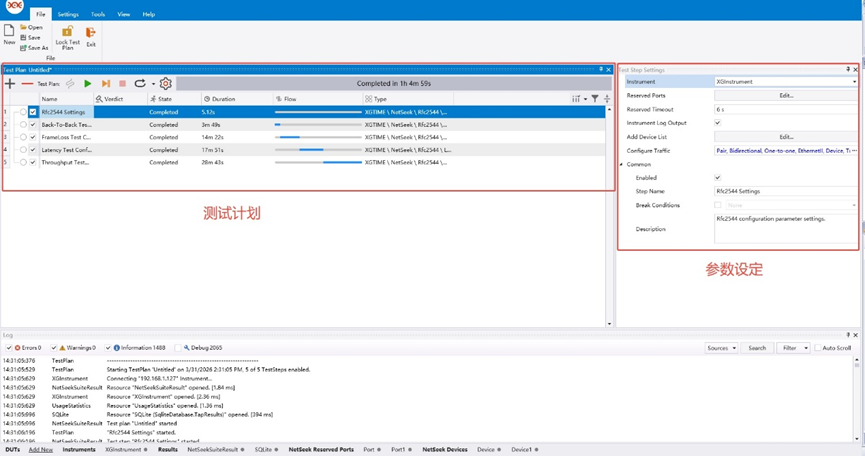
Task: Click the expand/collapse icon right of the filter
Action: 607,99
